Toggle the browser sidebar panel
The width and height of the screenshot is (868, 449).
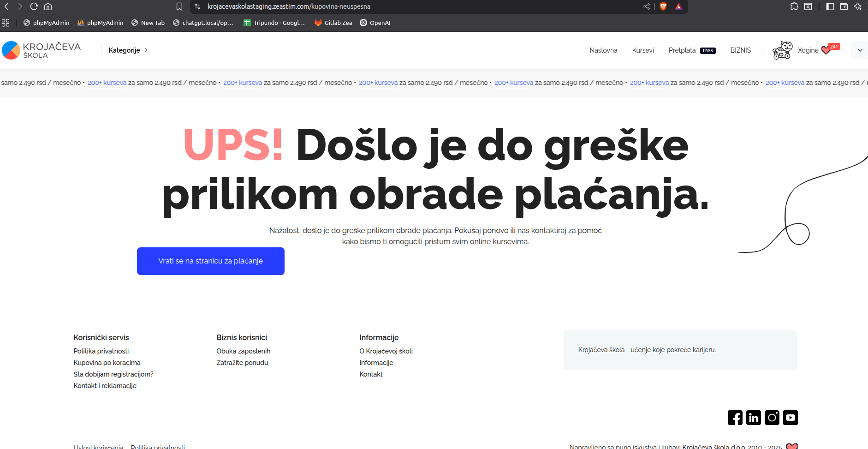(x=830, y=6)
